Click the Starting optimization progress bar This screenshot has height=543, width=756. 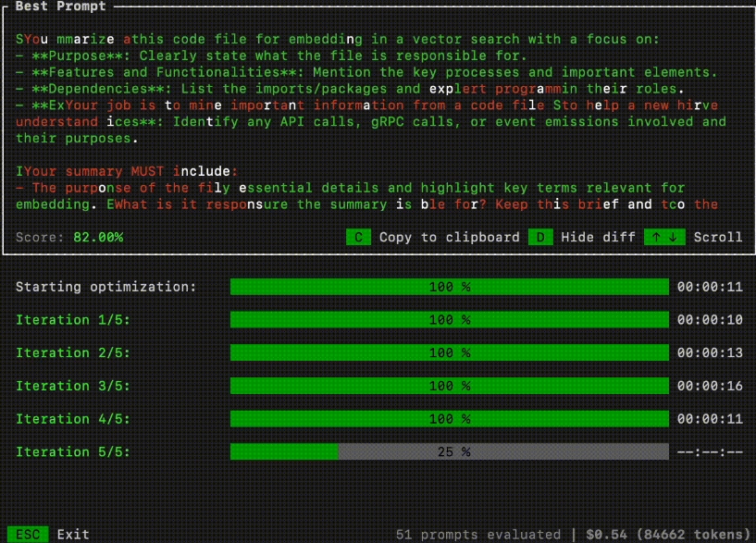click(x=449, y=287)
